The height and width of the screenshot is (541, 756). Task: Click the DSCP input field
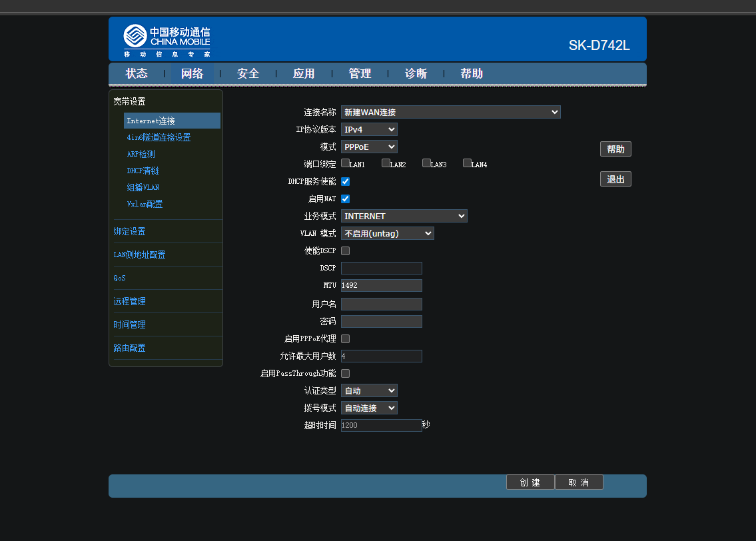[382, 268]
